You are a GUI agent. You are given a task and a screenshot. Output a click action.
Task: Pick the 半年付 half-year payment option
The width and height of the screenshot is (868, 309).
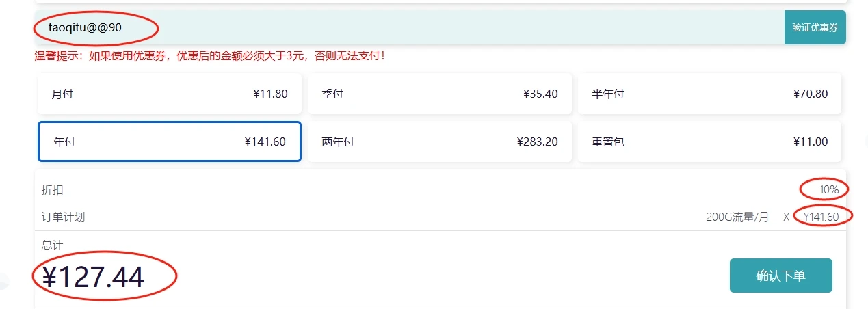(709, 94)
